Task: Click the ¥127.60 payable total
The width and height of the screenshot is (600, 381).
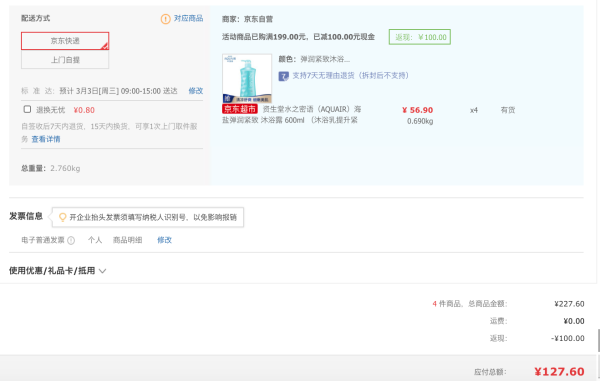Action: tap(559, 372)
